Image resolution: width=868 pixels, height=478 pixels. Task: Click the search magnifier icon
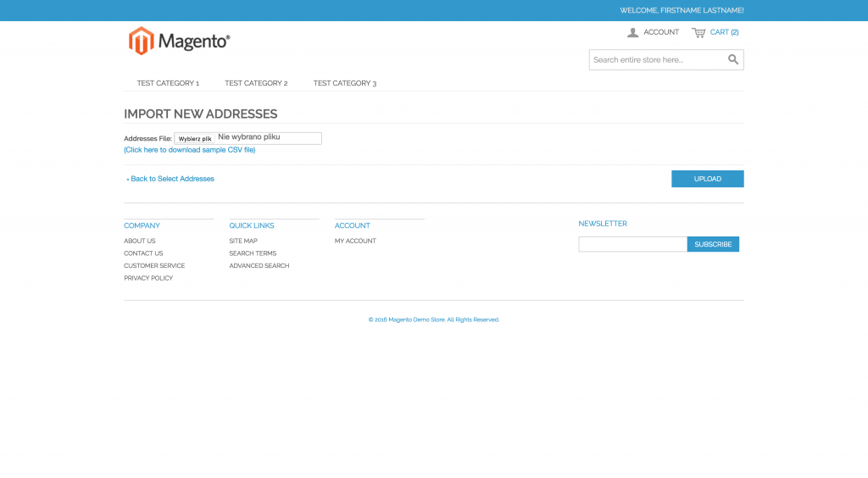[x=733, y=59]
